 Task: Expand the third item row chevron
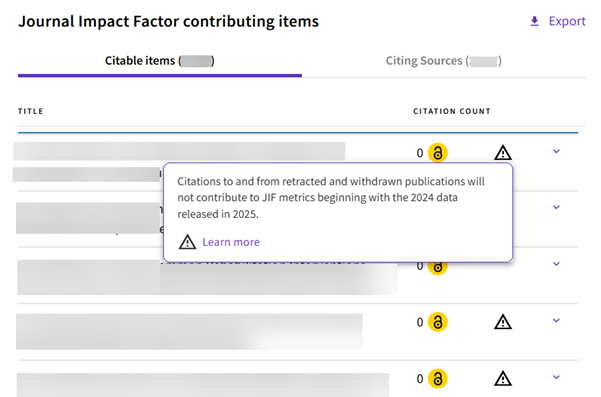[x=556, y=264]
